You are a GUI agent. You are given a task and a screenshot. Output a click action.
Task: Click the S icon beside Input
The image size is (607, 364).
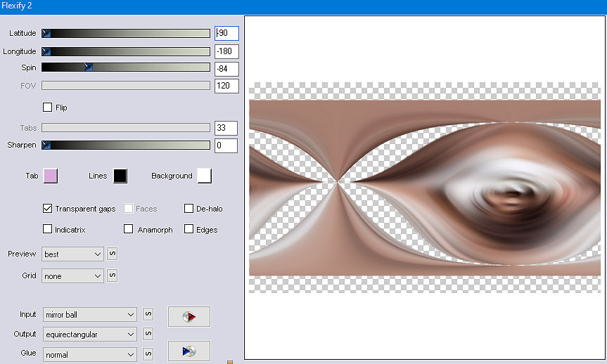(148, 314)
